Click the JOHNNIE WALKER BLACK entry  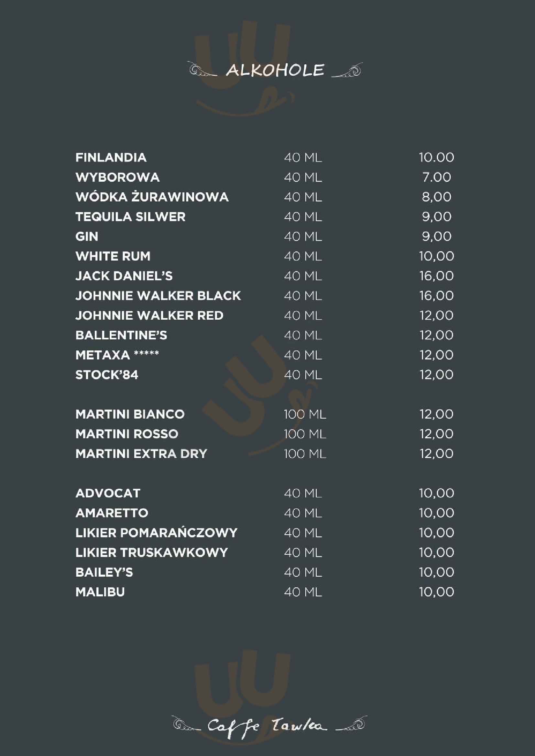(158, 296)
